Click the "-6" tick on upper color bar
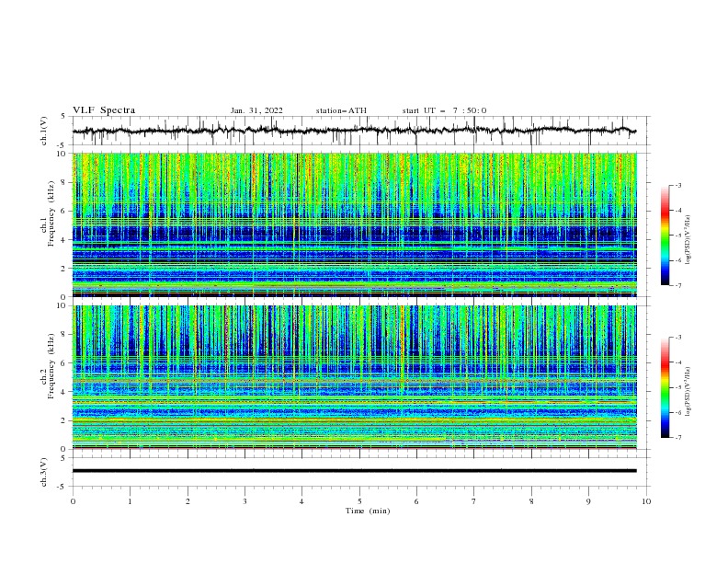Viewport: 728px width, 563px height. click(678, 260)
